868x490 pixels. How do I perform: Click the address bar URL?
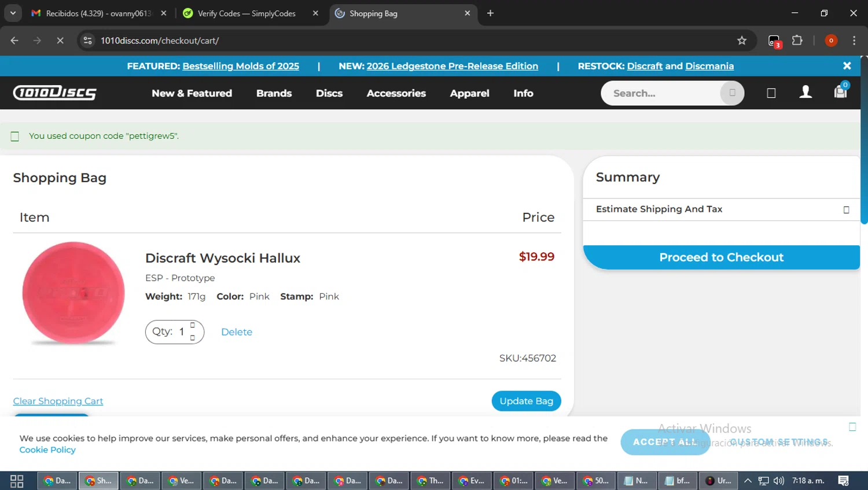pyautogui.click(x=159, y=40)
